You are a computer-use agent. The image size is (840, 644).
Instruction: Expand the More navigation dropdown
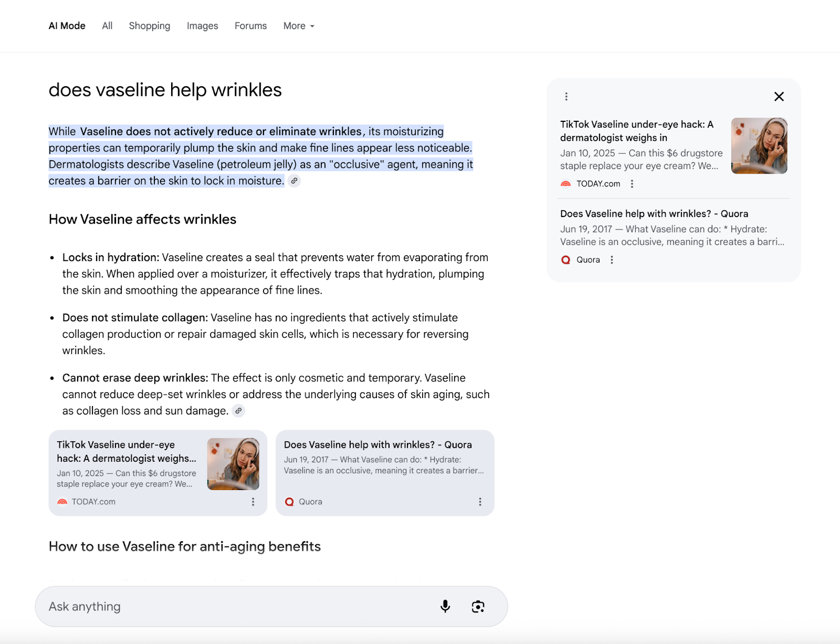click(x=298, y=25)
